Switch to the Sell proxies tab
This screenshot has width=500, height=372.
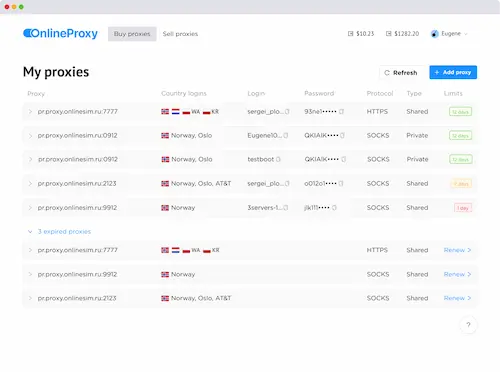click(180, 34)
